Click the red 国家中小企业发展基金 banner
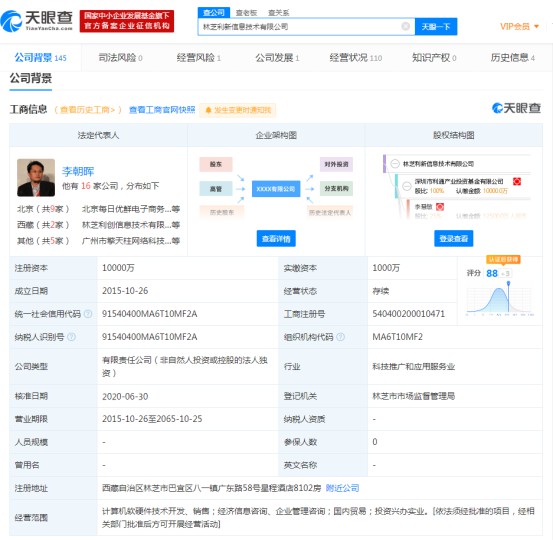This screenshot has width=553, height=540. 127,21
